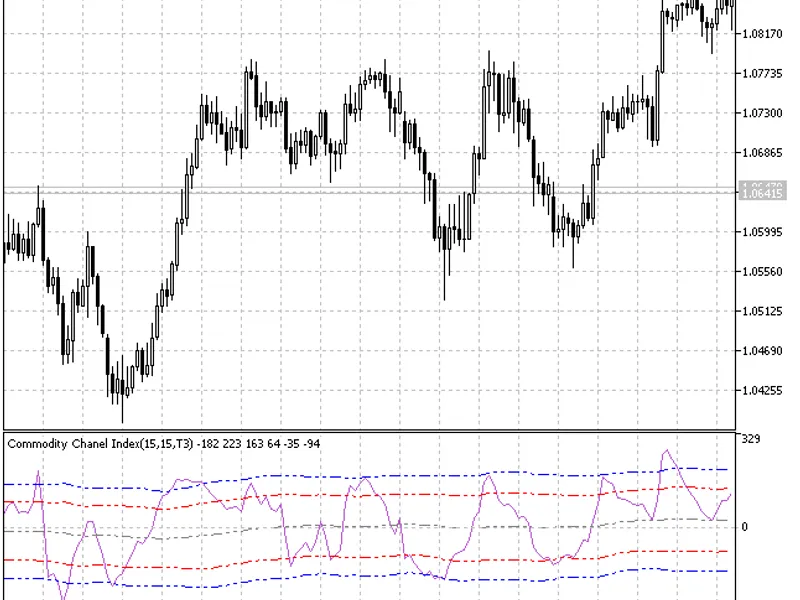Click the 1.04255 price axis label
The image size is (800, 600).
pos(762,390)
